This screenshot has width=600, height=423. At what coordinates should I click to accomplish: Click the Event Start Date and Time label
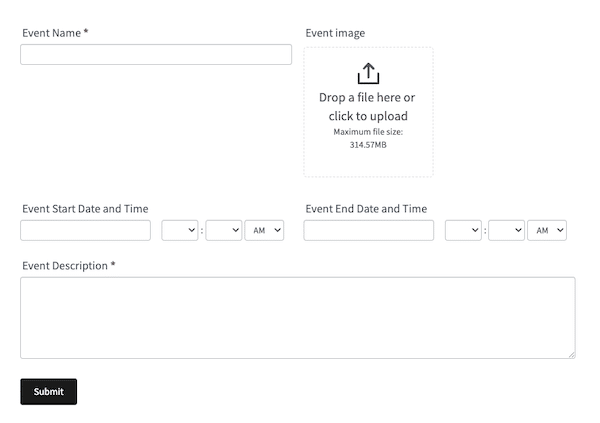(x=85, y=209)
